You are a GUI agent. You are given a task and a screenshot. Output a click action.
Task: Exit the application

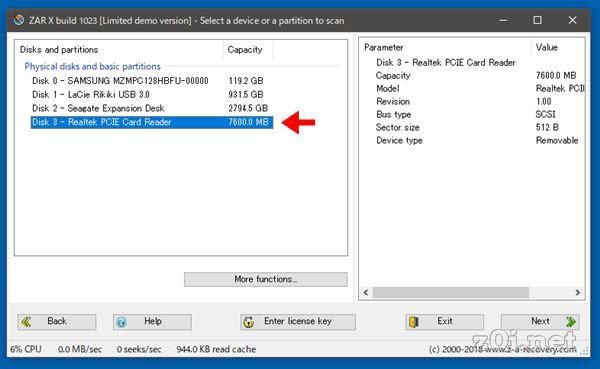[444, 322]
